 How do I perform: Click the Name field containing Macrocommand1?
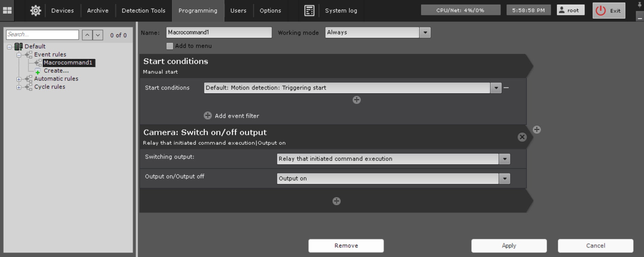pos(219,33)
